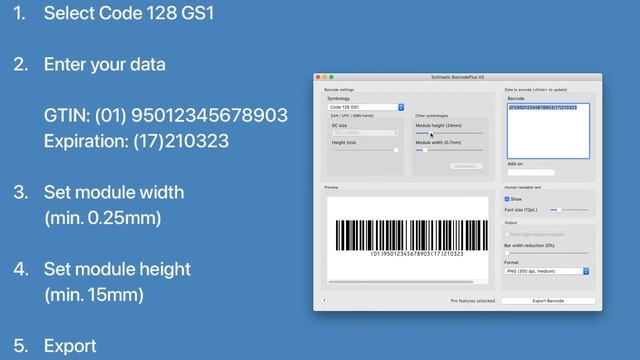Click the greyed-out Advanced button
This screenshot has height=360, width=640.
click(x=467, y=166)
